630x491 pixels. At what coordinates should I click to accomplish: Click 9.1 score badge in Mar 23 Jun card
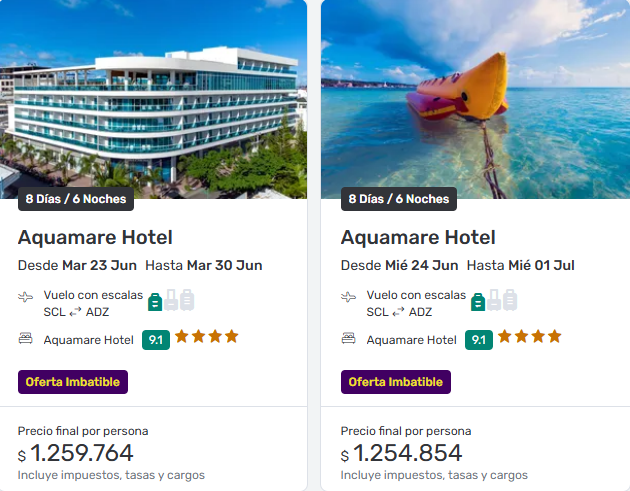coord(156,339)
